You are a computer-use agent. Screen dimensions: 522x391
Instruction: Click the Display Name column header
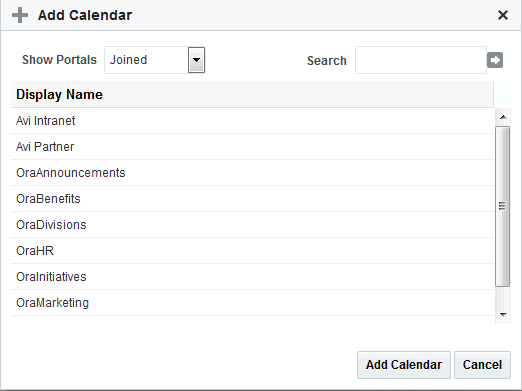pyautogui.click(x=252, y=94)
